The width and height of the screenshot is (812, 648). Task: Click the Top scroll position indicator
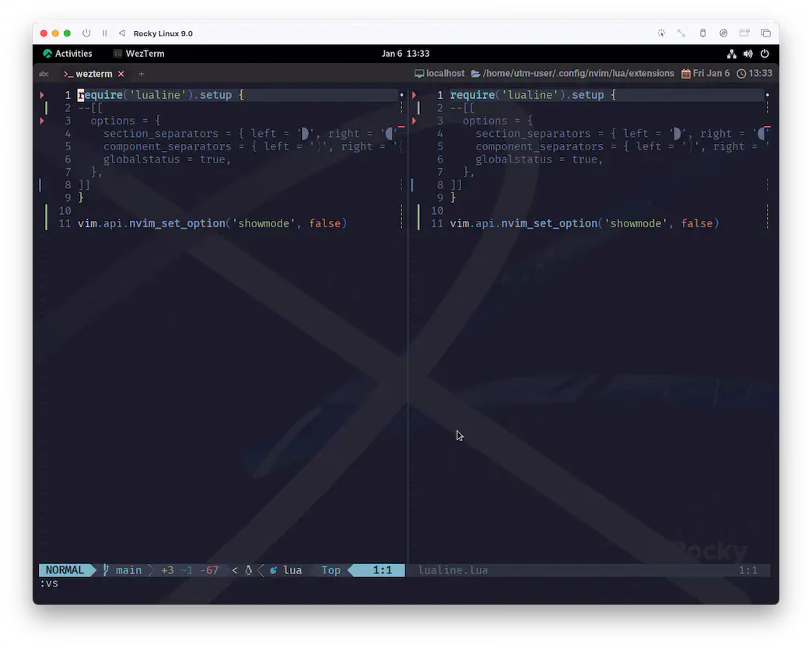click(331, 569)
